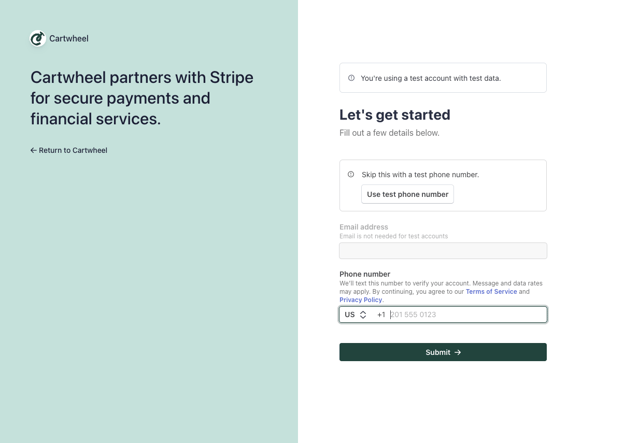The image size is (624, 443).
Task: Click the right arrow icon on Submit button
Action: (x=458, y=352)
